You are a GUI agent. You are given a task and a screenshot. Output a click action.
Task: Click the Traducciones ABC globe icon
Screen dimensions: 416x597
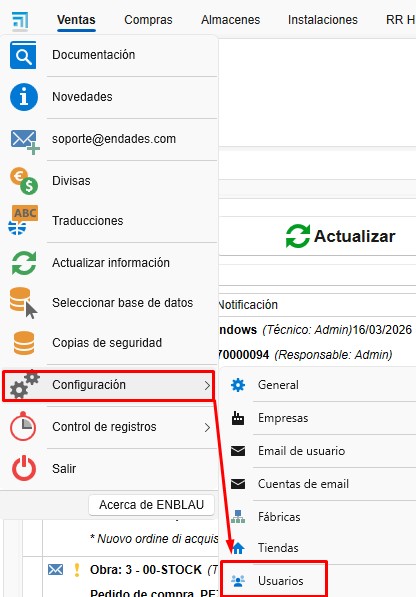pyautogui.click(x=23, y=220)
